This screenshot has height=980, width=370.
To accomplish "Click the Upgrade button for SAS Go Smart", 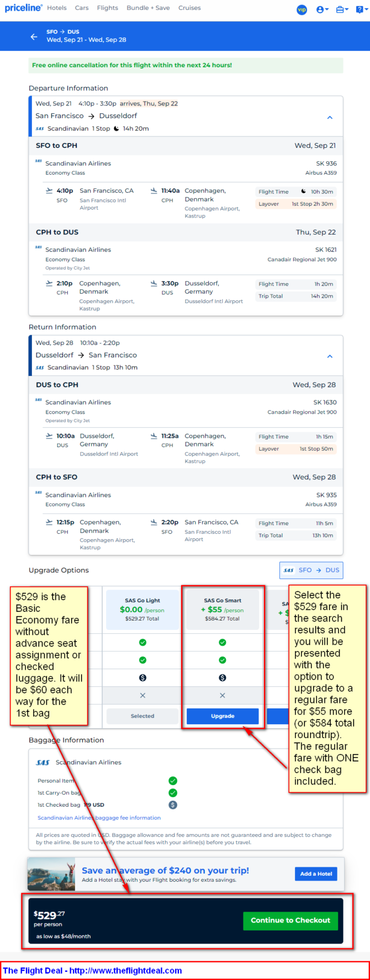I will [x=223, y=716].
